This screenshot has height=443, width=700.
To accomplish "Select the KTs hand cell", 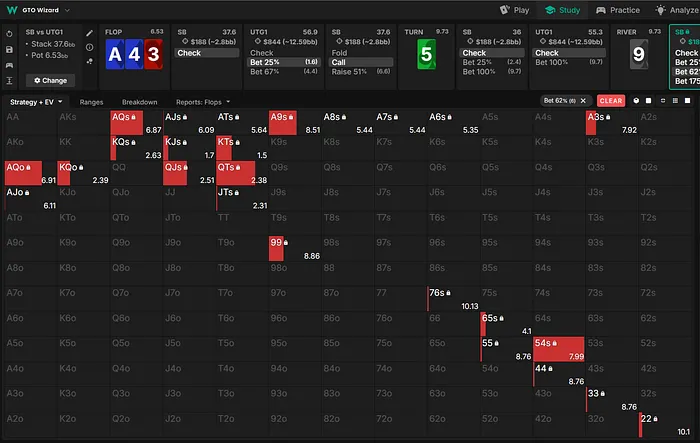I will coord(242,148).
